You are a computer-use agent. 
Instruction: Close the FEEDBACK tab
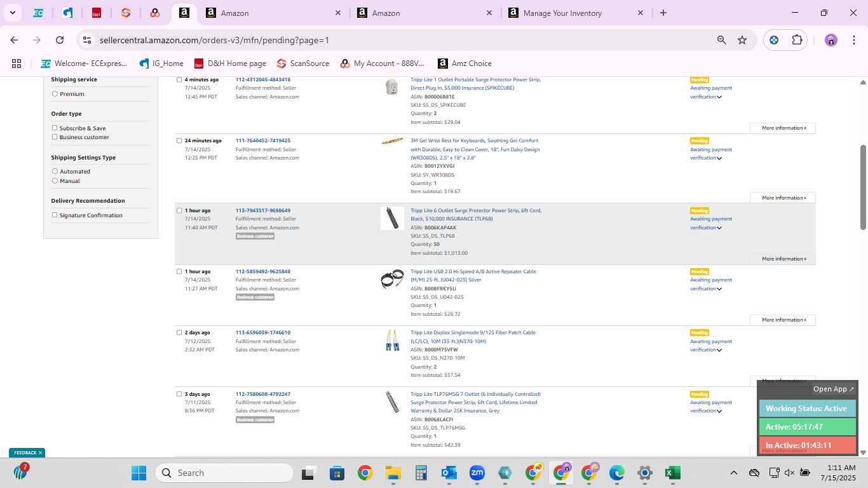40,453
